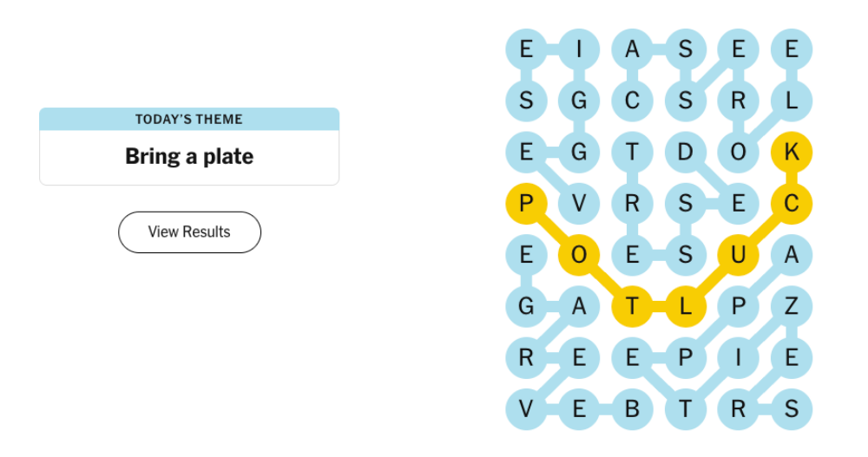
Task: Select the yellow letter P tile
Action: coord(526,204)
